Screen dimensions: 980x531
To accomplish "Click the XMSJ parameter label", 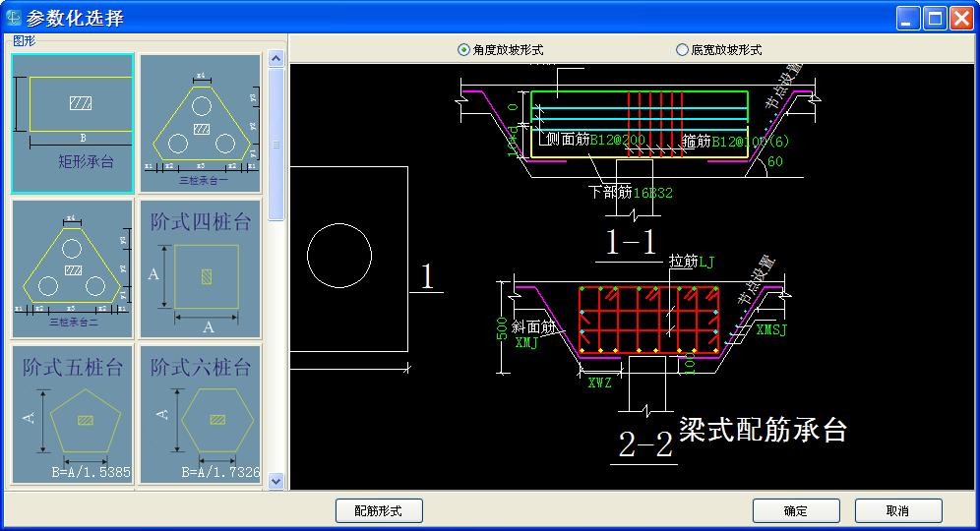I will point(770,329).
